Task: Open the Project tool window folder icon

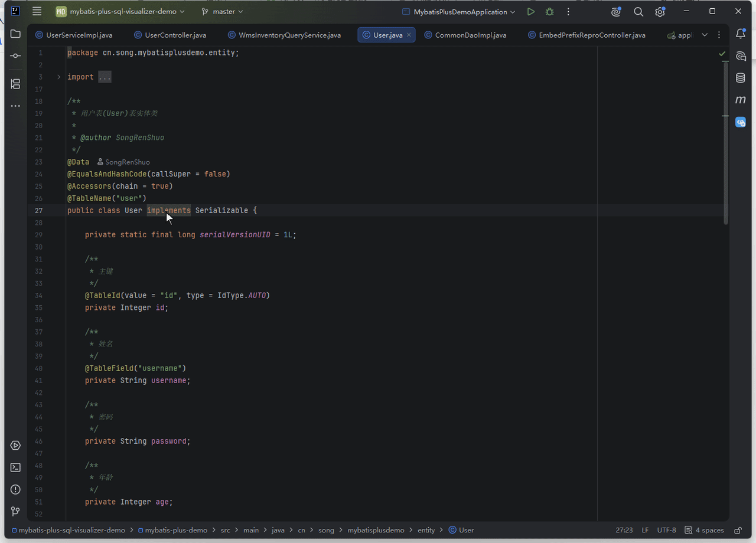Action: pyautogui.click(x=15, y=34)
